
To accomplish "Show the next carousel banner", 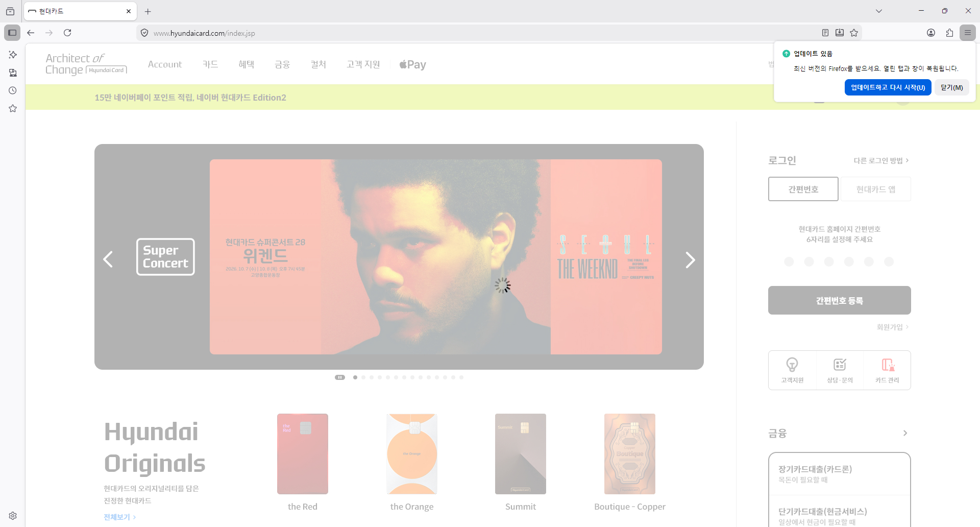I will point(690,260).
